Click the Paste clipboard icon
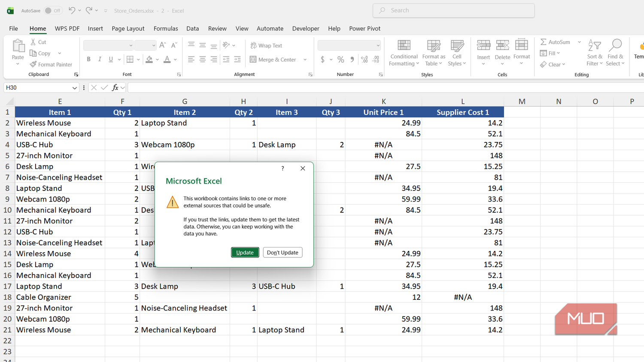Viewport: 644px width, 362px height. (18, 46)
